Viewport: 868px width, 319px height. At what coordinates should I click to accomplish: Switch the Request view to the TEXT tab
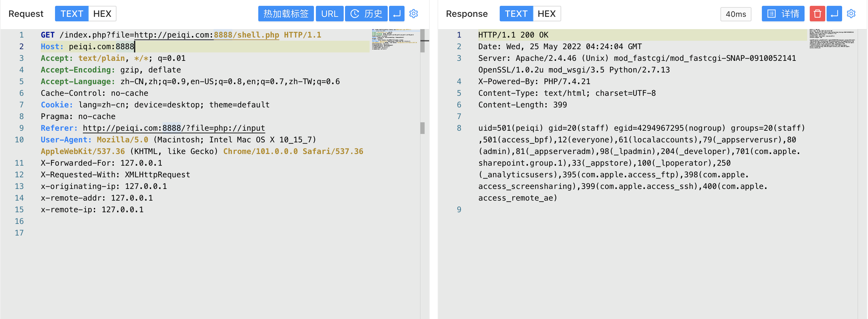pyautogui.click(x=72, y=14)
